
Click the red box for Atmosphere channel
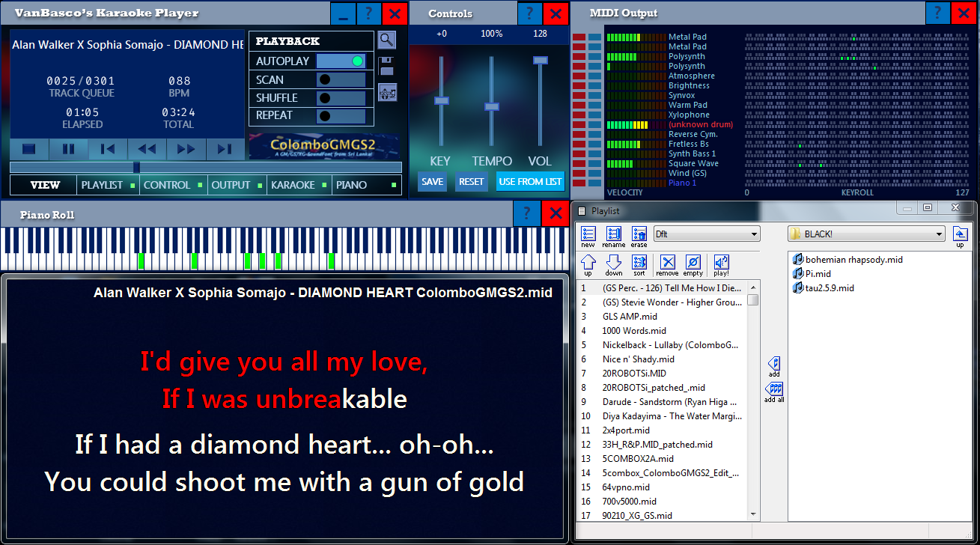[x=579, y=76]
